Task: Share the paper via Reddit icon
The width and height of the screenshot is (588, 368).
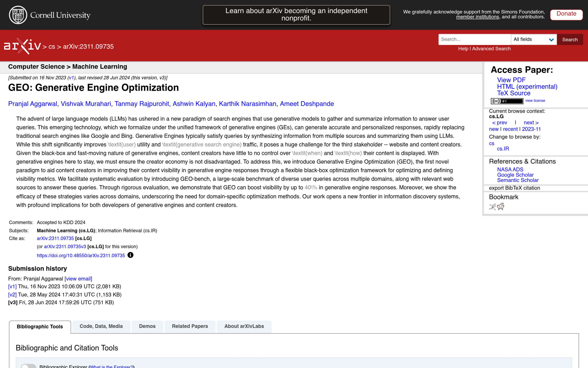Action: tap(500, 207)
